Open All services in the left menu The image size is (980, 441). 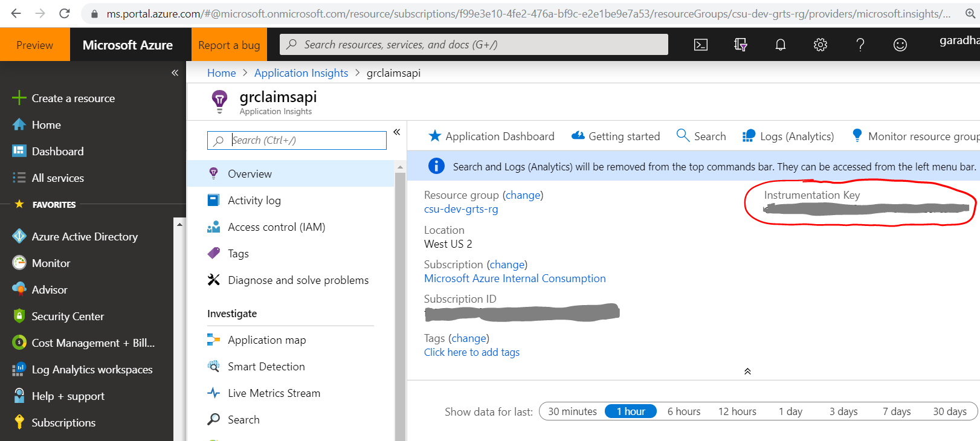coord(57,178)
